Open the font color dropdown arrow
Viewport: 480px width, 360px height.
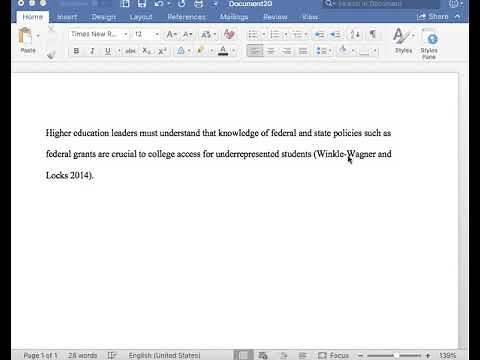(234, 51)
